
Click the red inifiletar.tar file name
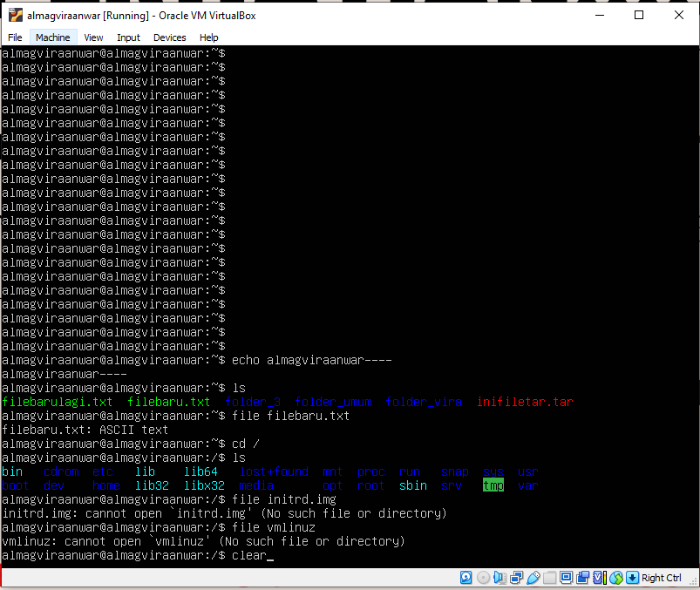[525, 402]
